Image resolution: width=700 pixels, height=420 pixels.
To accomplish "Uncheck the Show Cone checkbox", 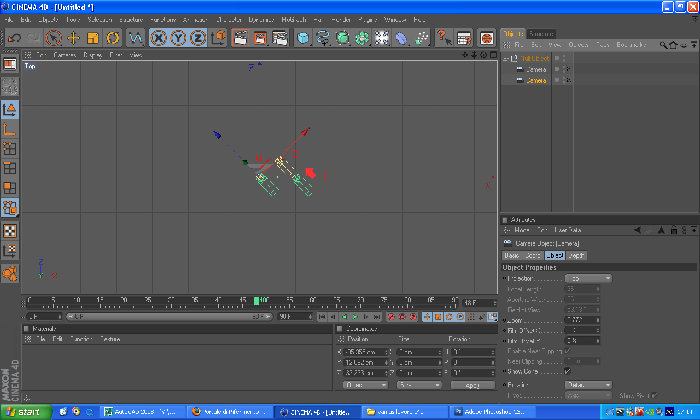I will click(x=567, y=371).
